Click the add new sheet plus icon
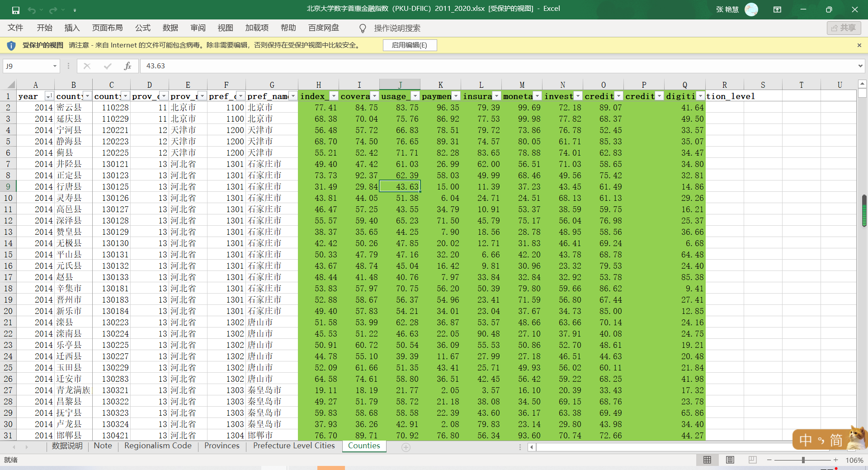This screenshot has height=470, width=868. (406, 447)
